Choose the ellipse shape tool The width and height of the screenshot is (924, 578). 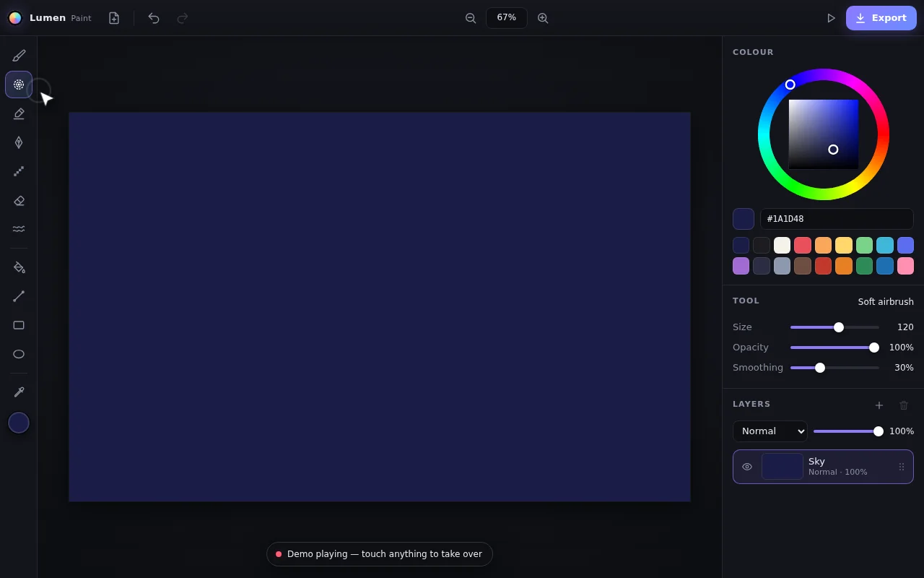pyautogui.click(x=19, y=354)
